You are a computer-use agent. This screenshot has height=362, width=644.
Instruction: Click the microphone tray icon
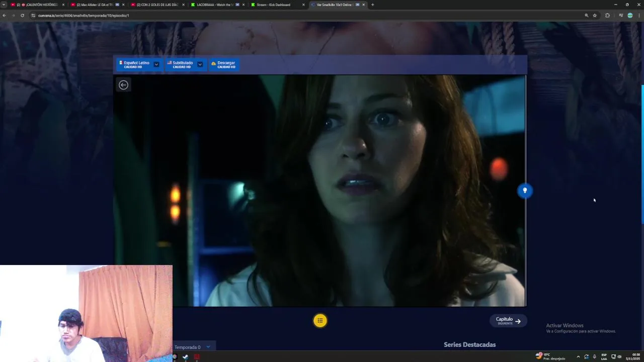coord(594,356)
